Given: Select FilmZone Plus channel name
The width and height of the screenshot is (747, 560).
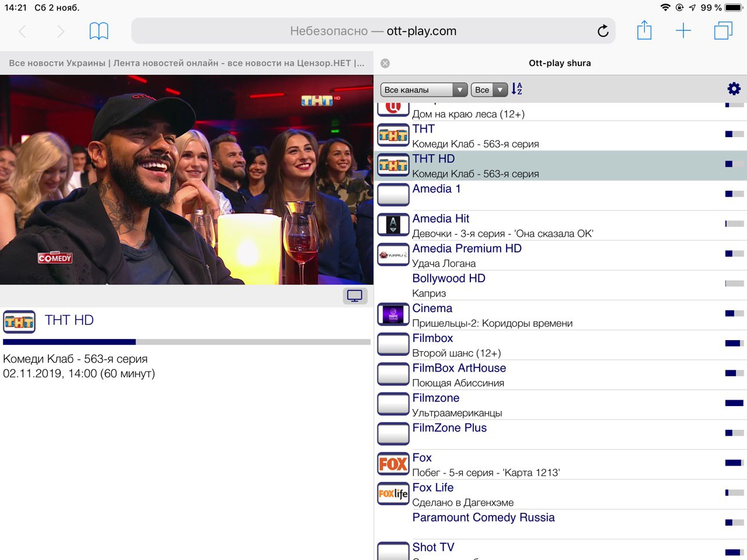Looking at the screenshot, I should (x=449, y=428).
